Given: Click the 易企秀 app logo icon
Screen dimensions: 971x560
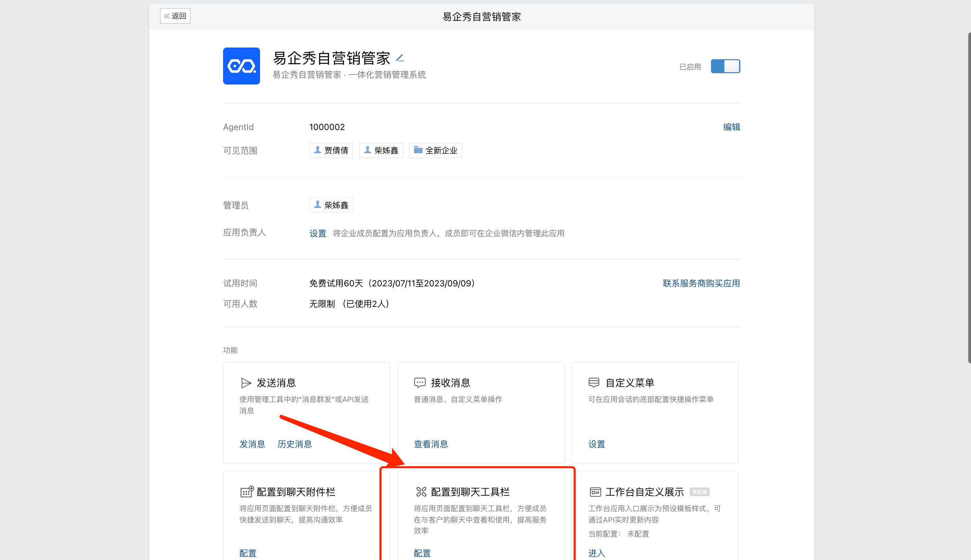Looking at the screenshot, I should (241, 66).
